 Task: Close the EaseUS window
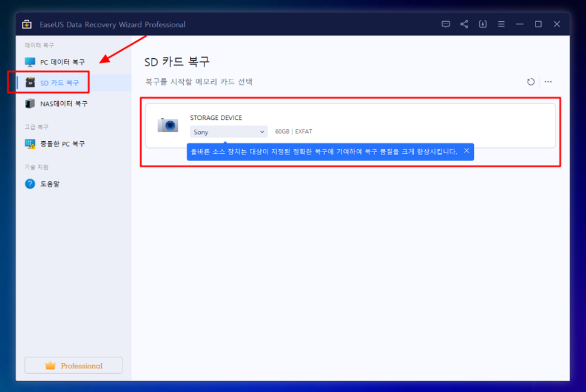[x=557, y=24]
